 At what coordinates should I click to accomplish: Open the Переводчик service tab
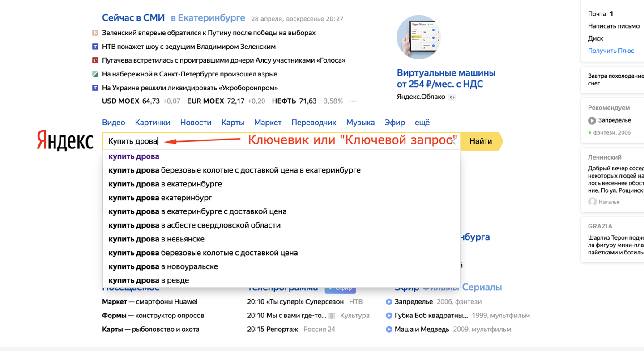pyautogui.click(x=314, y=123)
